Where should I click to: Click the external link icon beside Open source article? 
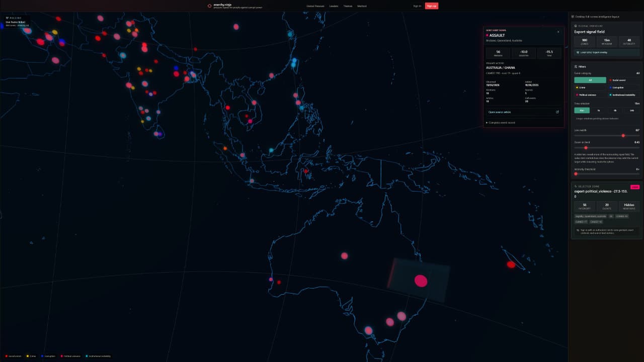pyautogui.click(x=557, y=112)
